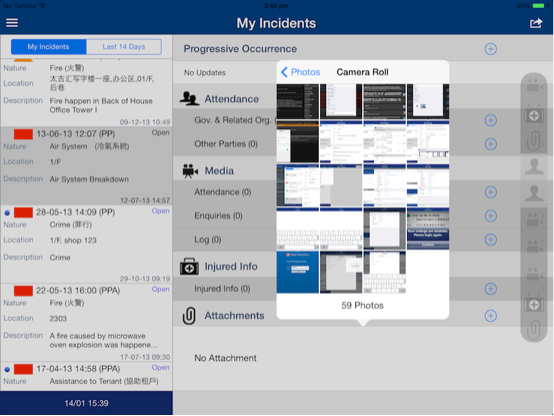Viewport: 554px width, 416px height.
Task: Open the 28-05-13 14:09 (PP) incident
Action: [86, 245]
